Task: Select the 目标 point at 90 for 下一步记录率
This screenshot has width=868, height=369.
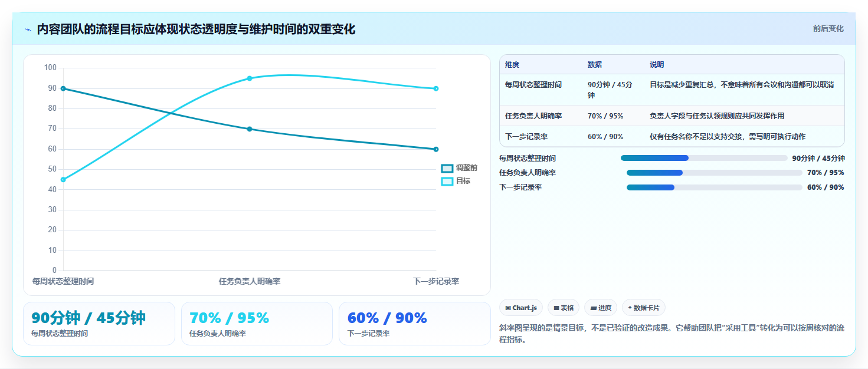Action: [x=436, y=88]
